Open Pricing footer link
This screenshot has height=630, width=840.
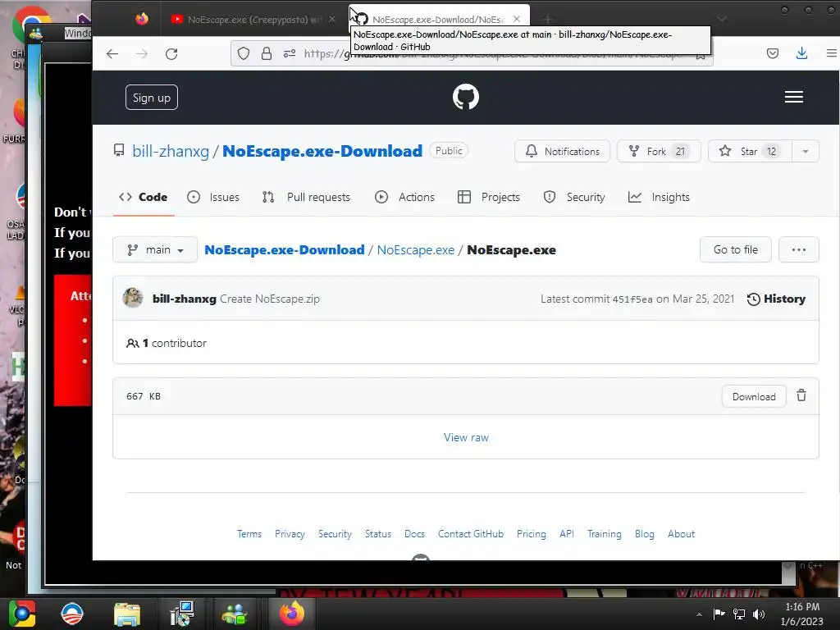(532, 533)
